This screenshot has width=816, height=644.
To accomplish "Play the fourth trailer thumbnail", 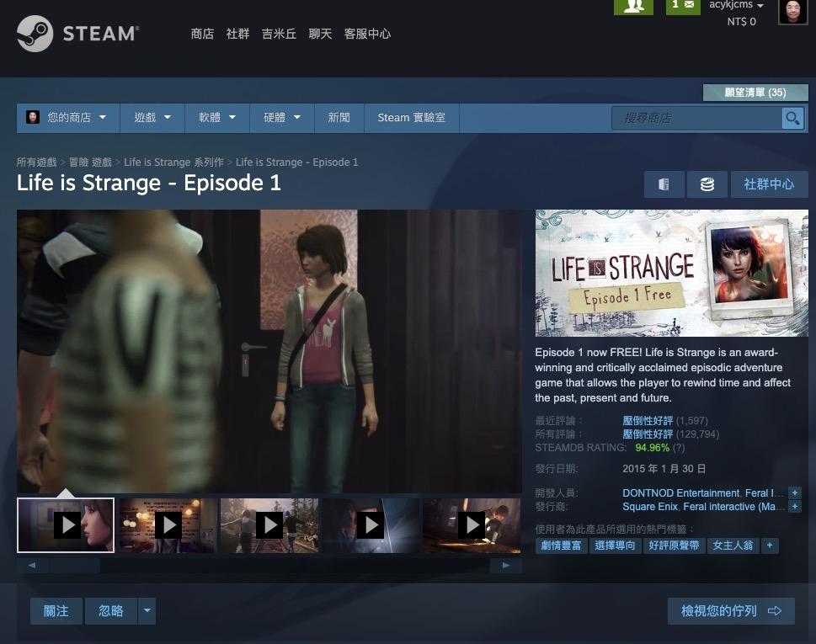I will [371, 525].
